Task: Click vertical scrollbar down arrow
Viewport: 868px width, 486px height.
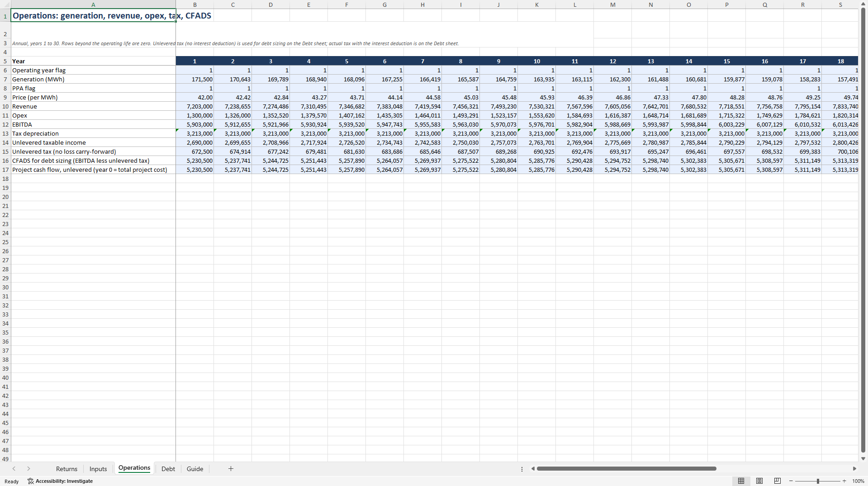Action: 863,458
